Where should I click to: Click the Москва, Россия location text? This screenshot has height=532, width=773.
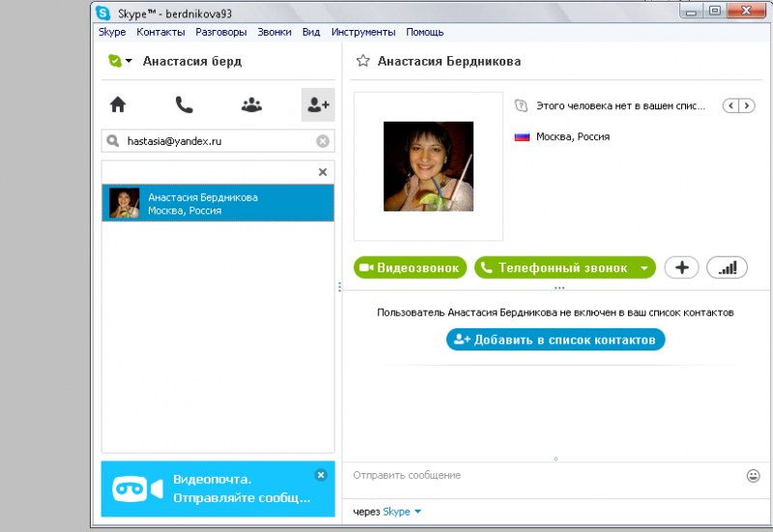[573, 136]
